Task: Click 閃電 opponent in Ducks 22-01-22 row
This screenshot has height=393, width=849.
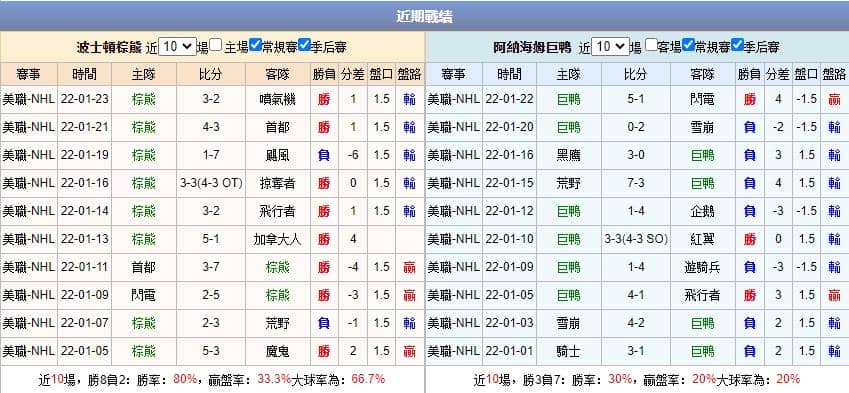Action: tap(702, 99)
